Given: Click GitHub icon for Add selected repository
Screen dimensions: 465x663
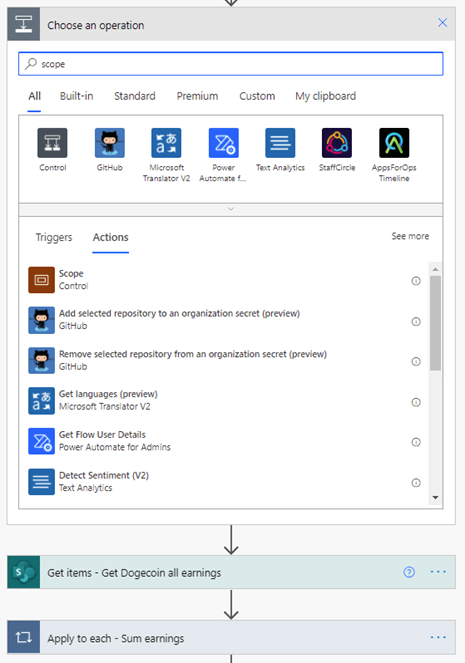Looking at the screenshot, I should [41, 320].
